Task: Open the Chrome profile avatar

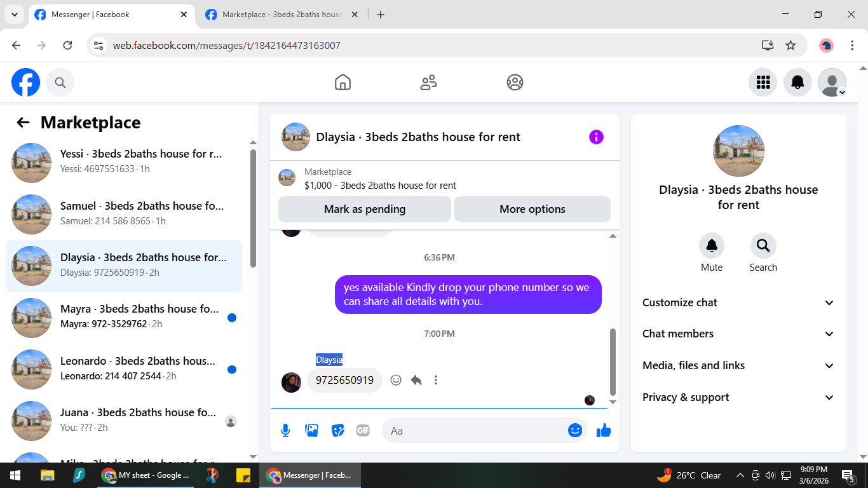Action: pyautogui.click(x=826, y=45)
